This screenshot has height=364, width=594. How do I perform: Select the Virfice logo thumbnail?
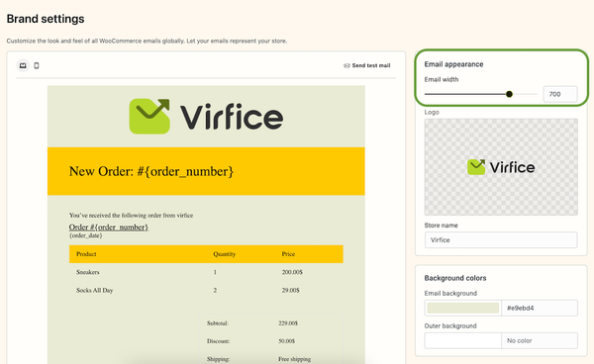(501, 167)
